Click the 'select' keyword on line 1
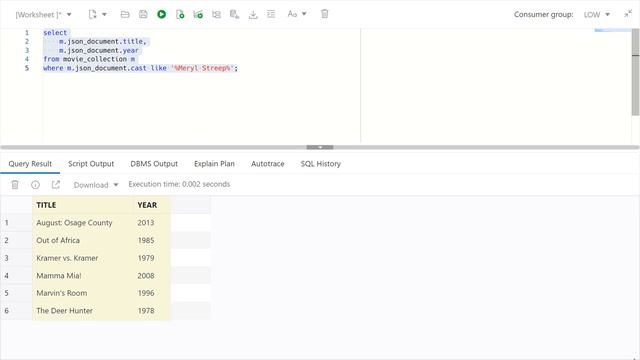 click(x=55, y=33)
